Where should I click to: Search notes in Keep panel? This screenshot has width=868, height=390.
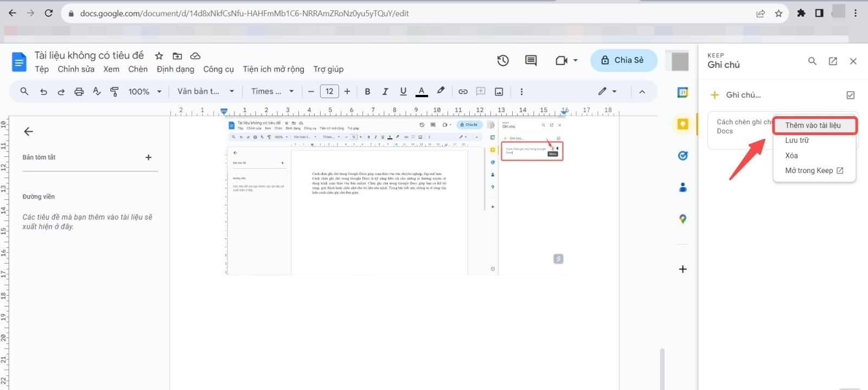pos(812,61)
